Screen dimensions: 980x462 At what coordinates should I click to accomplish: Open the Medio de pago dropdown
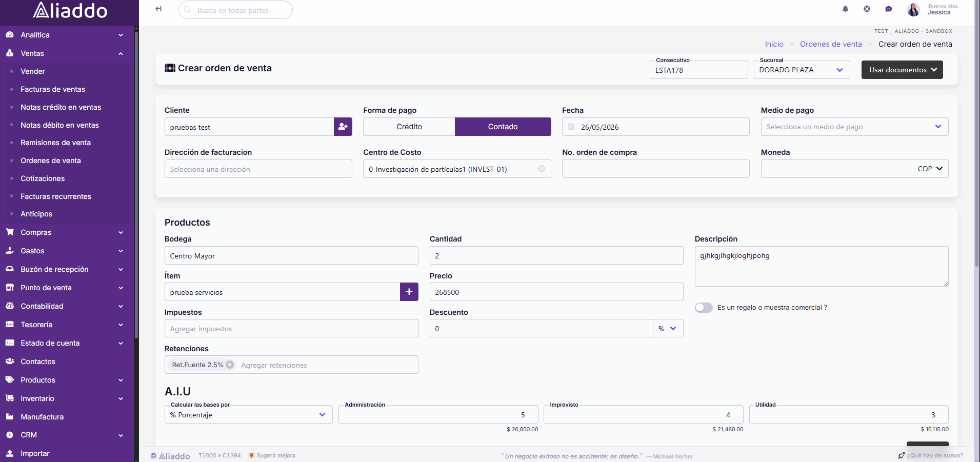(854, 127)
